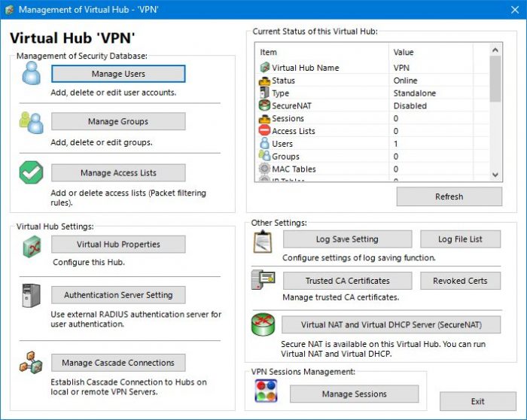Click the Virtual Hub Name row icon

click(x=265, y=68)
